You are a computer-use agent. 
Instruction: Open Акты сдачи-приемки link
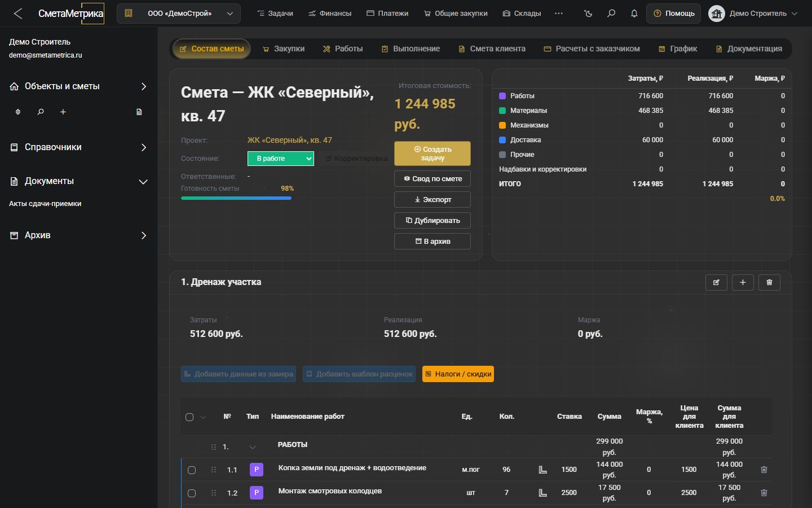[x=45, y=204]
